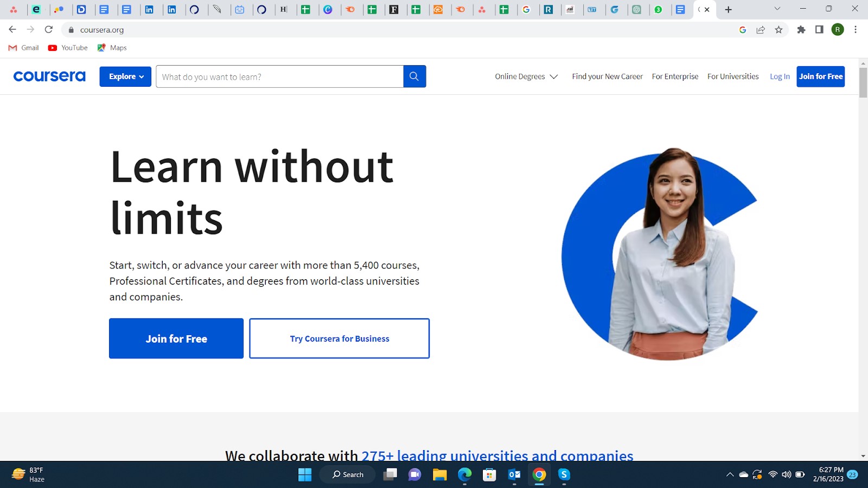Bookmark this page with the star icon

[x=778, y=30]
